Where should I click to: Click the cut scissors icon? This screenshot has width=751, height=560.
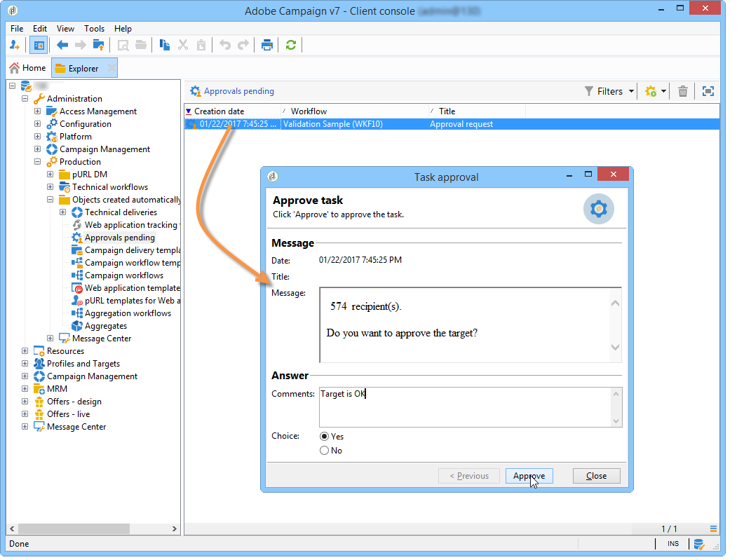pyautogui.click(x=183, y=45)
